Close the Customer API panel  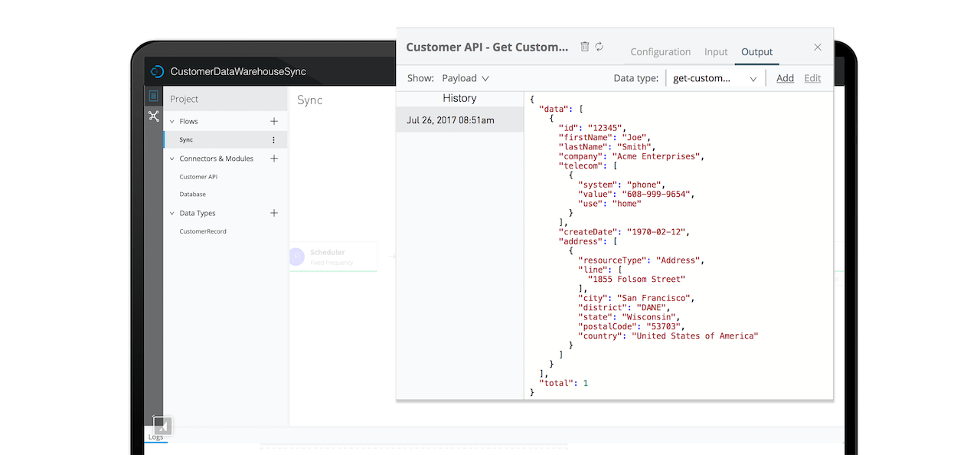point(818,47)
